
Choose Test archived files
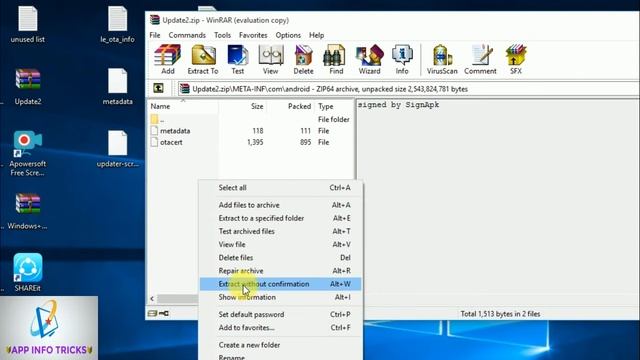pos(280,231)
